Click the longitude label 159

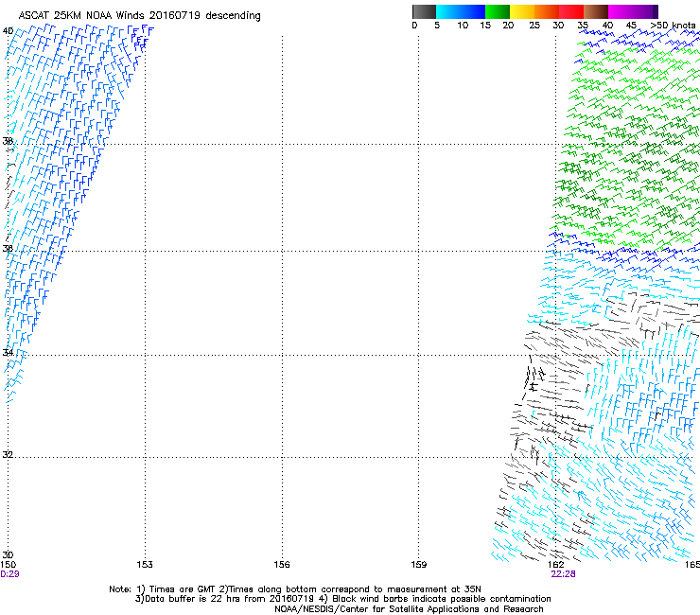point(419,565)
